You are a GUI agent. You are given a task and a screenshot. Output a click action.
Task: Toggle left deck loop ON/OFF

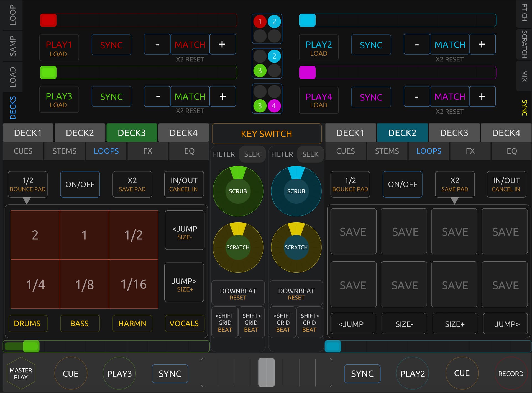(80, 184)
